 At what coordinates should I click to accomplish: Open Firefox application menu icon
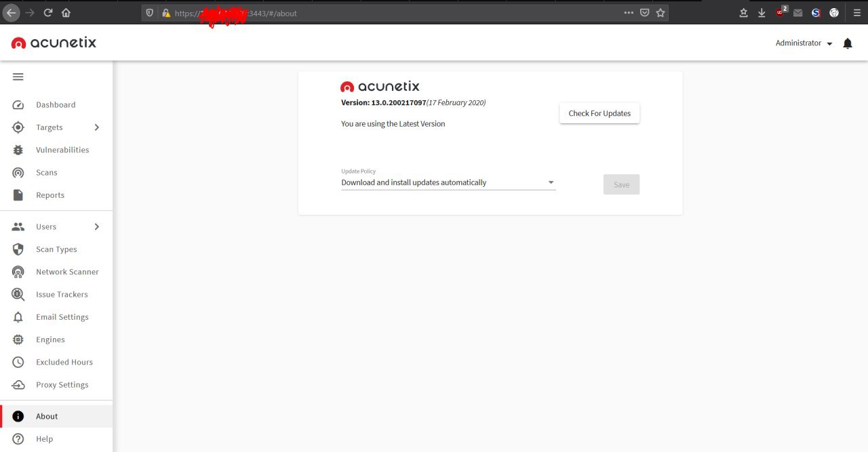857,13
